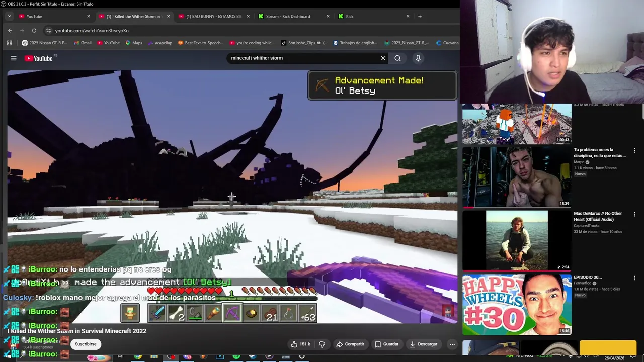
Task: Open you're coding while... bookmark
Action: point(252,43)
